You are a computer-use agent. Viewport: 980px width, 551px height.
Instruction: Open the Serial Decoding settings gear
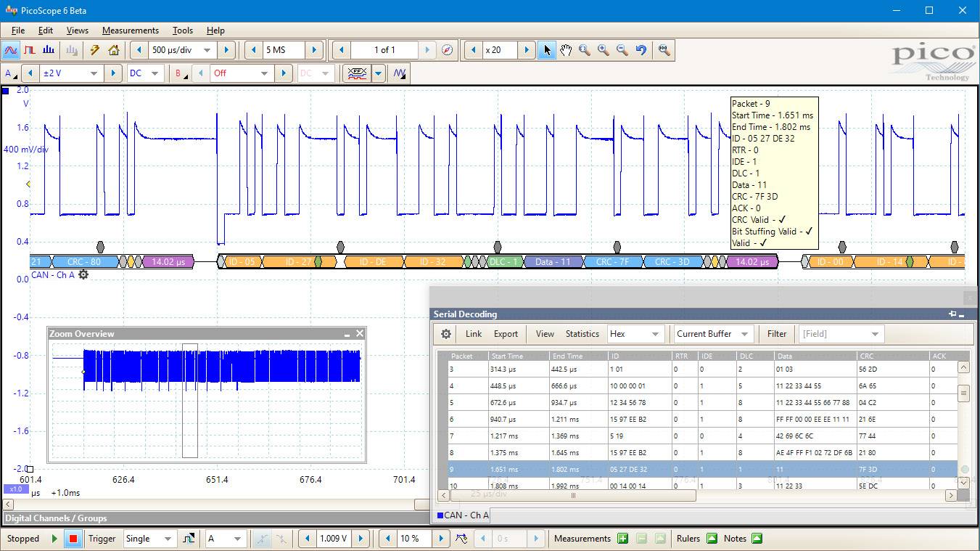(445, 333)
